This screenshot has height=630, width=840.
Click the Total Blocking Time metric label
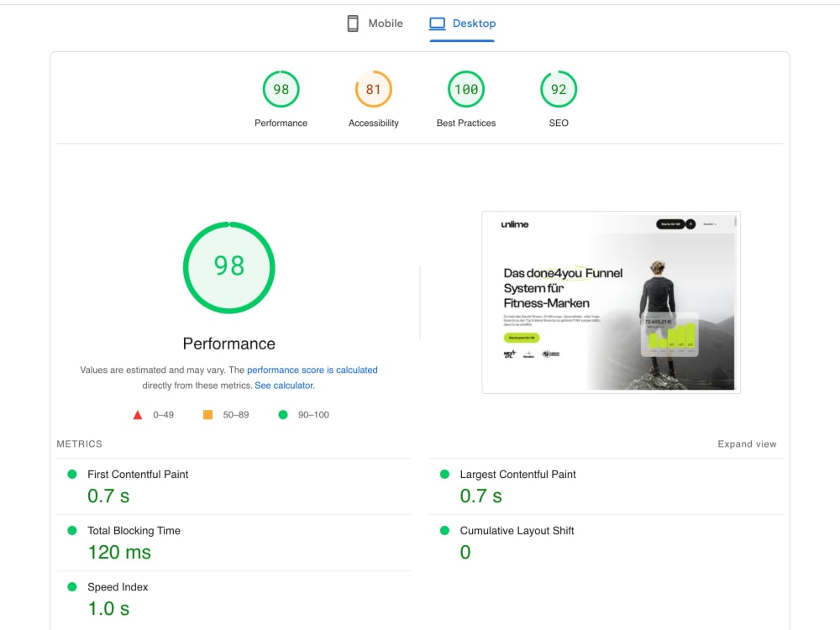134,530
